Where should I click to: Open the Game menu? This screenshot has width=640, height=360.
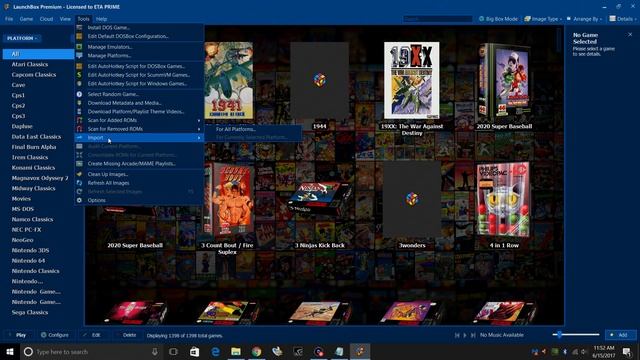tap(26, 19)
